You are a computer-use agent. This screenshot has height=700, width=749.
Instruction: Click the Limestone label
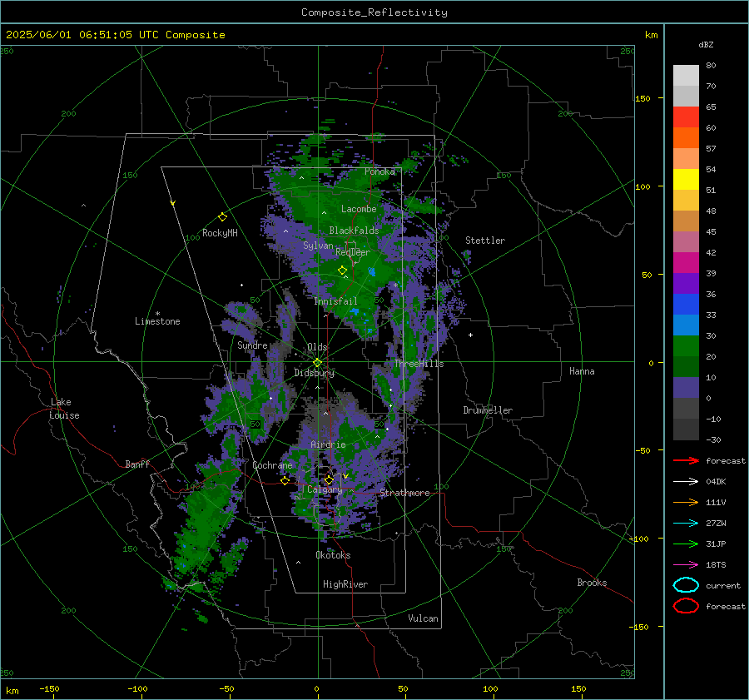[x=157, y=321]
